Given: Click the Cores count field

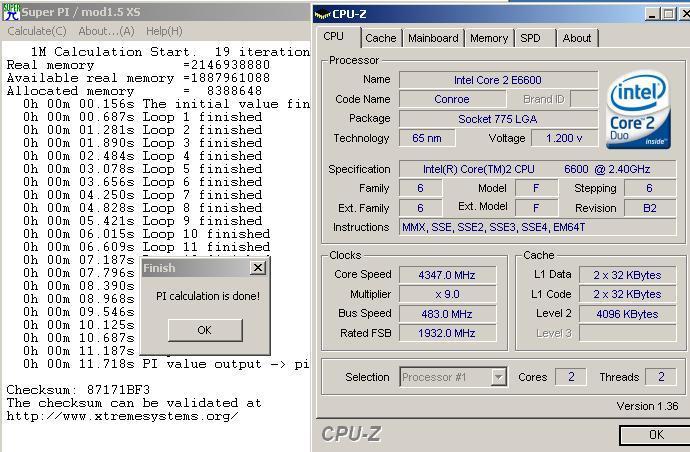Looking at the screenshot, I should pyautogui.click(x=571, y=377).
